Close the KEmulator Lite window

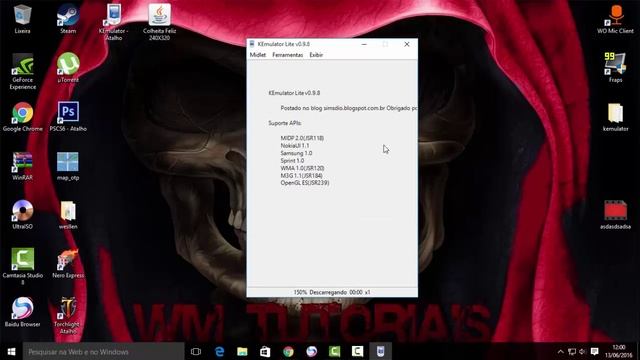(x=407, y=44)
